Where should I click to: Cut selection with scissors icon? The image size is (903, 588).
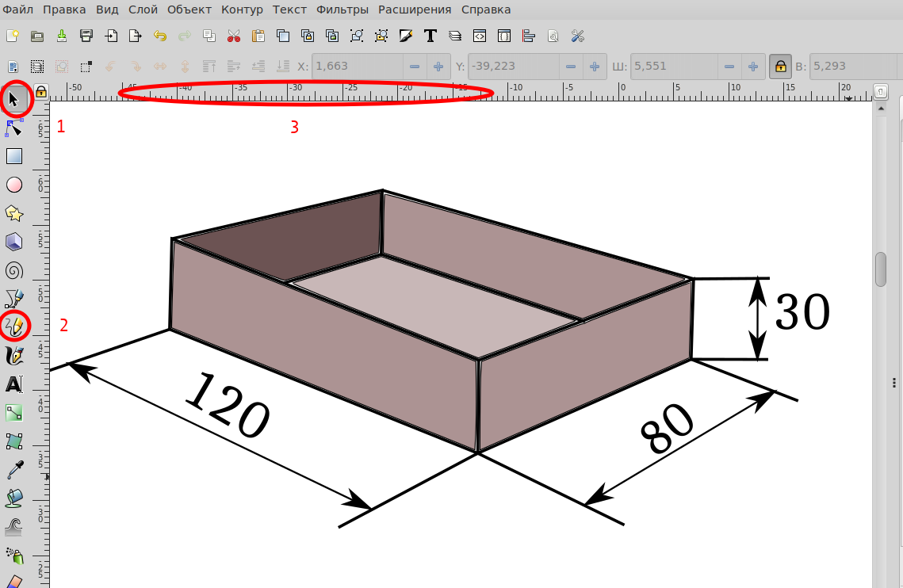(x=234, y=36)
